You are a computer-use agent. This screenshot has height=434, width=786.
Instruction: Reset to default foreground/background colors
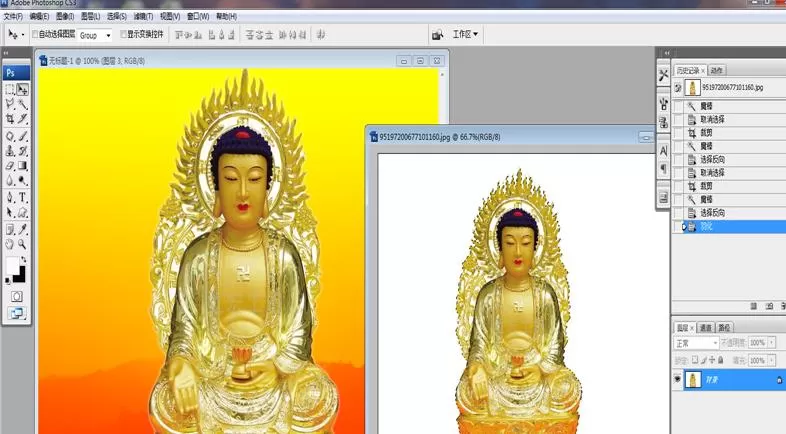tap(8, 281)
